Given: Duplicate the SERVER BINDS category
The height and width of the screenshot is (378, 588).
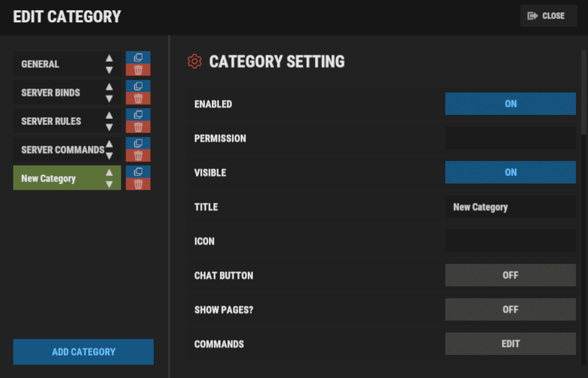Looking at the screenshot, I should coord(138,86).
